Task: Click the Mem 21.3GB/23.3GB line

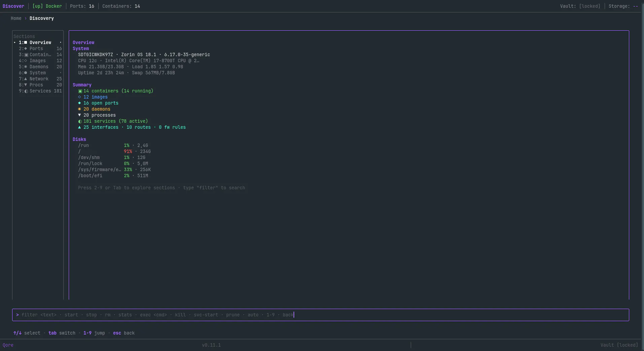Action: click(131, 67)
